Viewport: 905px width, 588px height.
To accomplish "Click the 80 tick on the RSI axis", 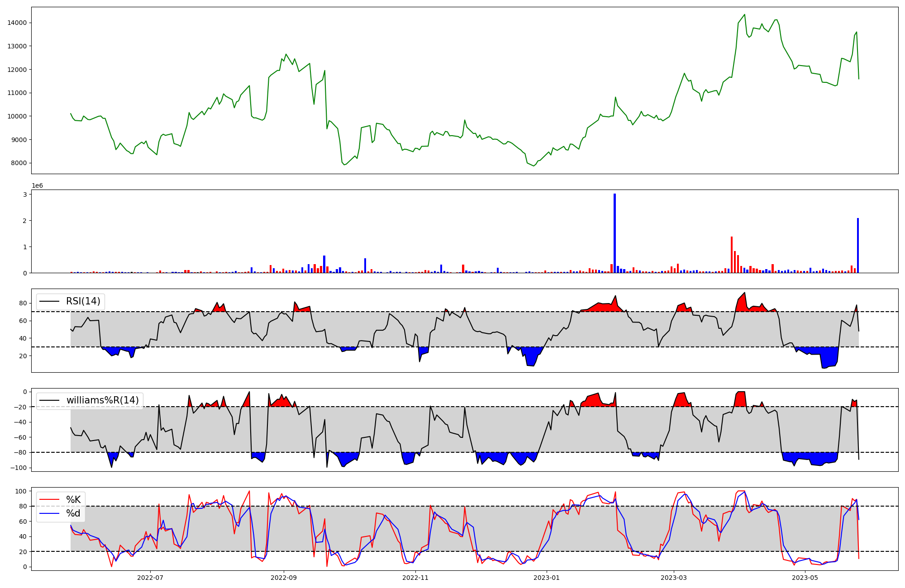I will (x=23, y=303).
